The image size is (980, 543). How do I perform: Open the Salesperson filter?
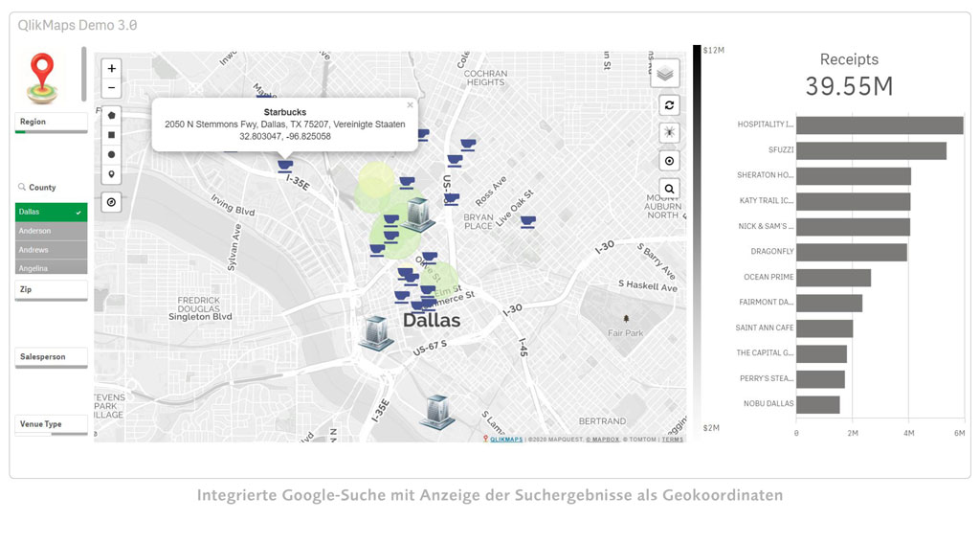point(52,357)
